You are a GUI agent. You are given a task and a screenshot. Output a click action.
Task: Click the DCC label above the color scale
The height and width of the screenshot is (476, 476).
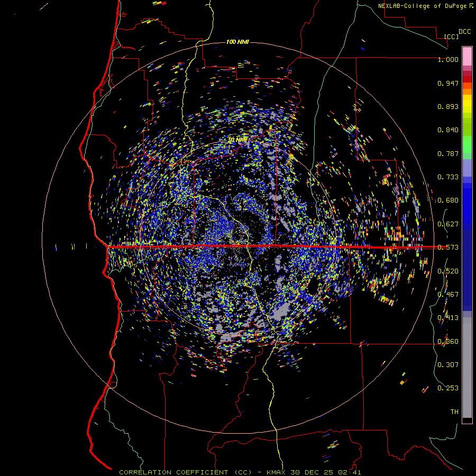[464, 32]
